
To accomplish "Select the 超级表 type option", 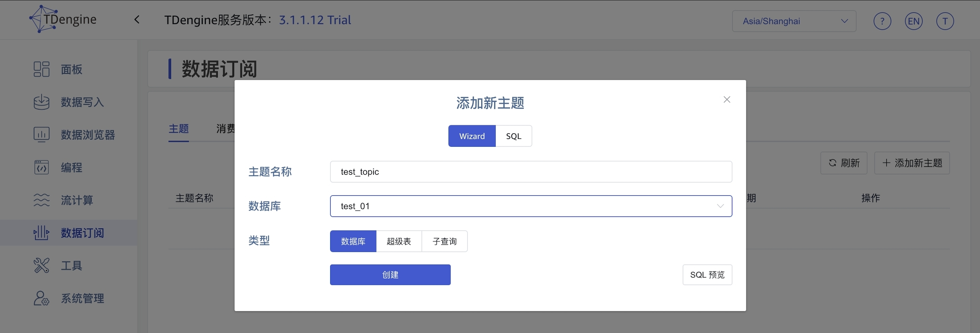I will click(x=399, y=241).
